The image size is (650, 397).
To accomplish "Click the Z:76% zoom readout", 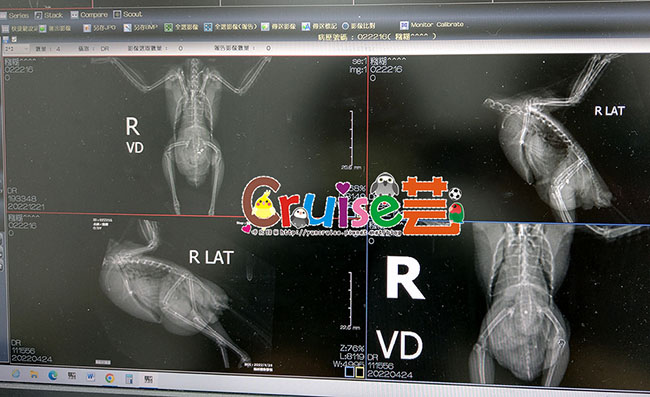I will [x=352, y=349].
